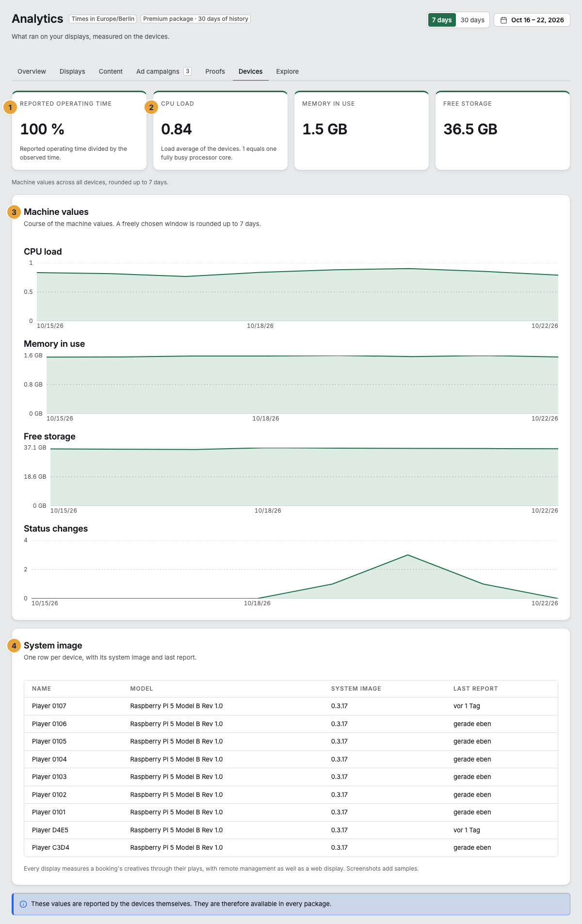
Task: Click 'vor 1 Tag' for Player 0107
Action: 467,706
